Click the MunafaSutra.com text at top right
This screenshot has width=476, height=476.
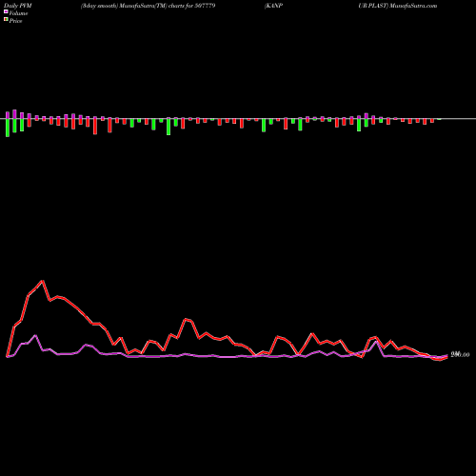click(414, 6)
